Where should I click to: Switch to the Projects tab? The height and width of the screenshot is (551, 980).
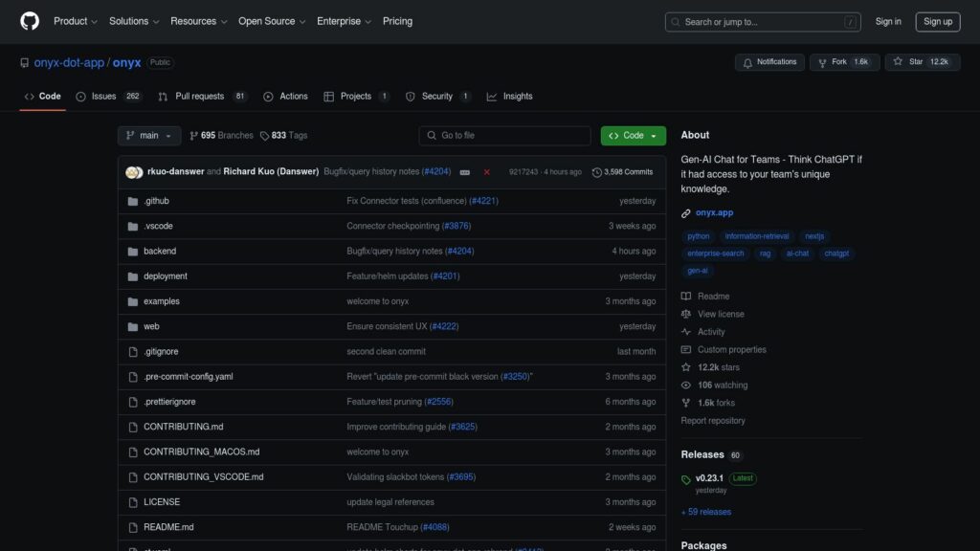click(x=356, y=97)
